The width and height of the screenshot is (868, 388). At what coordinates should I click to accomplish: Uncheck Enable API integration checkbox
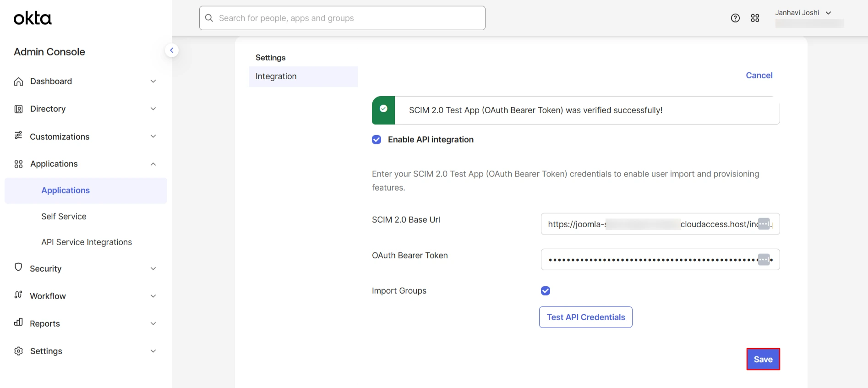click(x=377, y=139)
